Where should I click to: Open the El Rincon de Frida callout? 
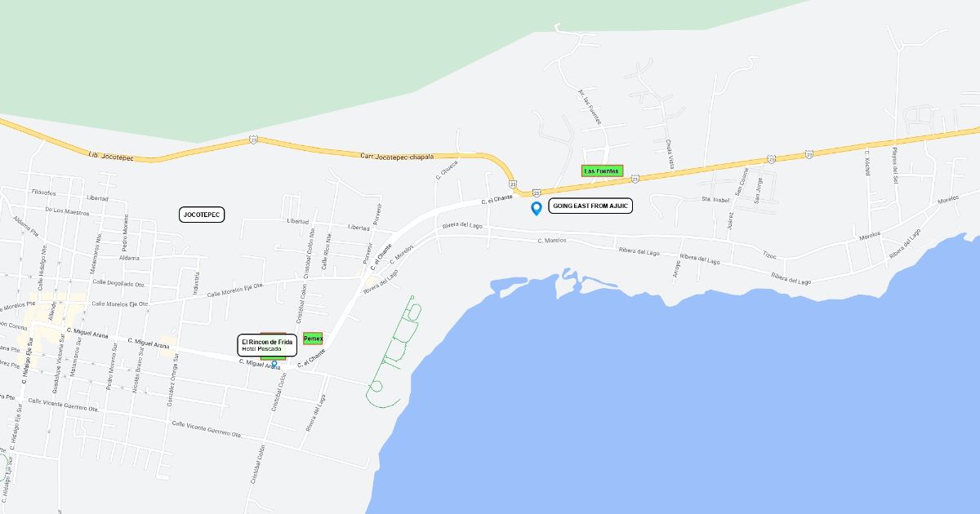point(265,345)
